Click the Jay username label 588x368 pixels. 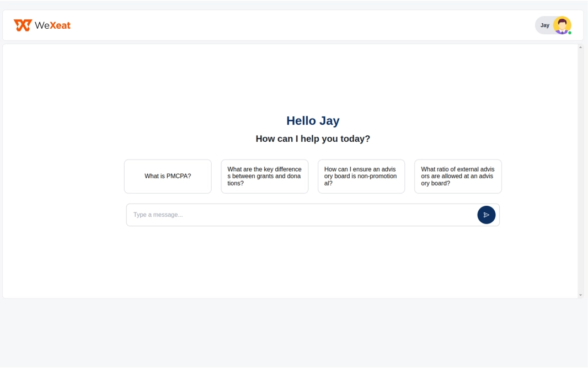[544, 25]
